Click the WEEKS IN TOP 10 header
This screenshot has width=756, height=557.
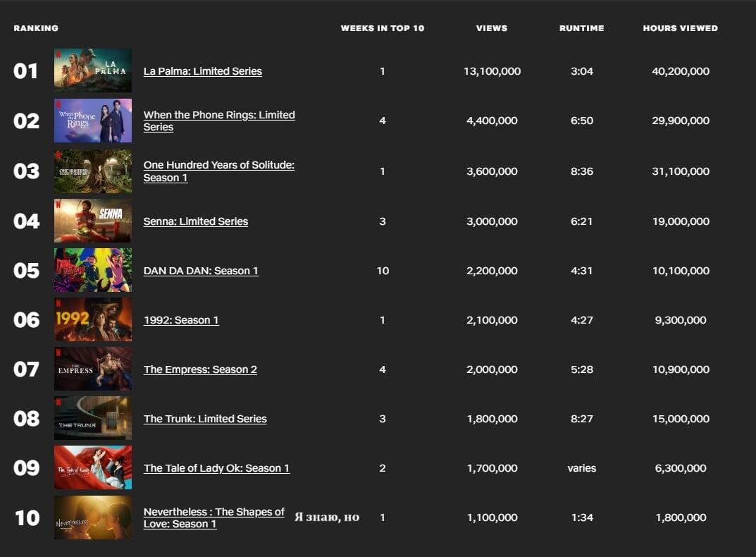pos(383,28)
